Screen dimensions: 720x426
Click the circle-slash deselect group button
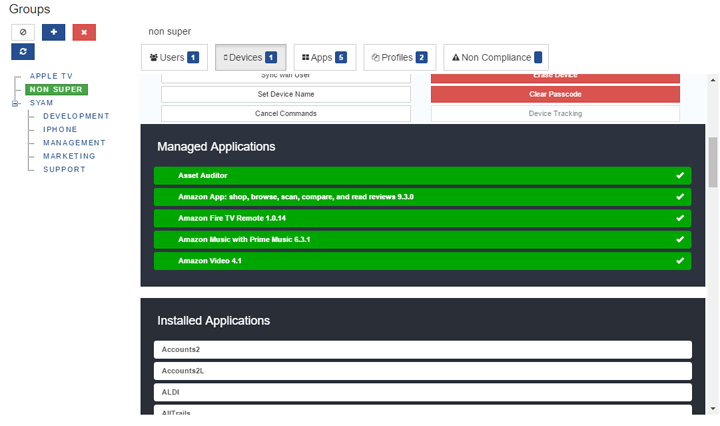[x=23, y=32]
